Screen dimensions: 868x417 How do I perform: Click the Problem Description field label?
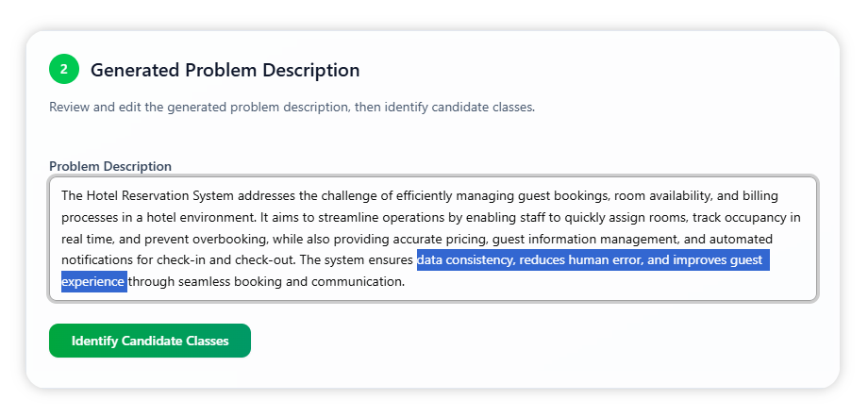coord(110,167)
